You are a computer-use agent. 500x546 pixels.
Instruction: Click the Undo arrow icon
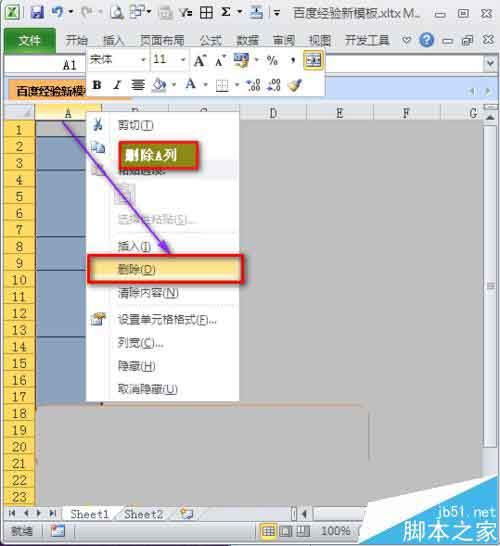click(57, 12)
